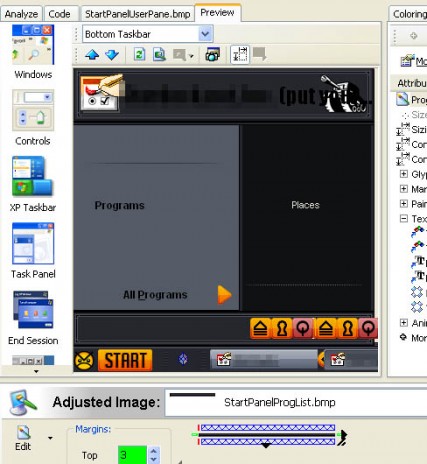Open the StartPanelUserPane.bmp tab

click(x=137, y=14)
